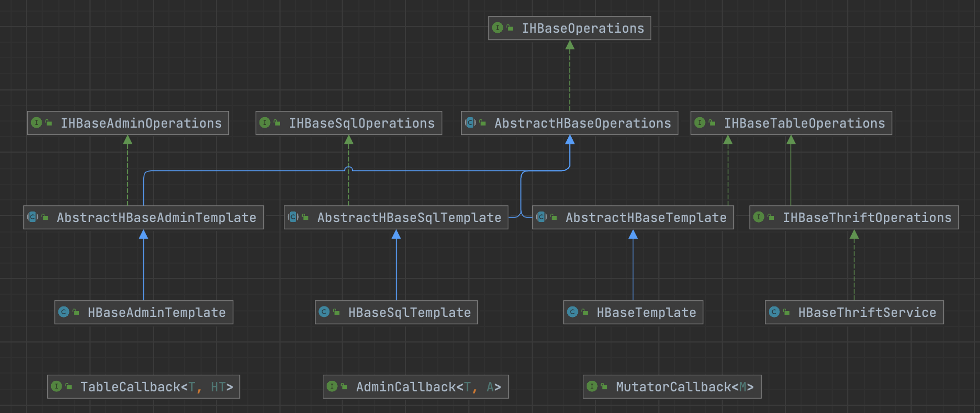Select the IHBaseTableOperations label
Screen dimensions: 980x413
[804, 123]
